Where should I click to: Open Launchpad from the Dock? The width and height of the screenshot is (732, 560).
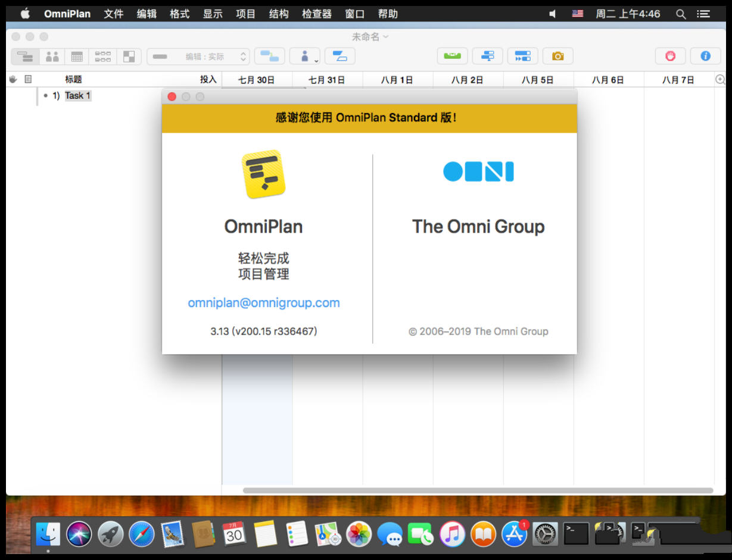click(110, 534)
